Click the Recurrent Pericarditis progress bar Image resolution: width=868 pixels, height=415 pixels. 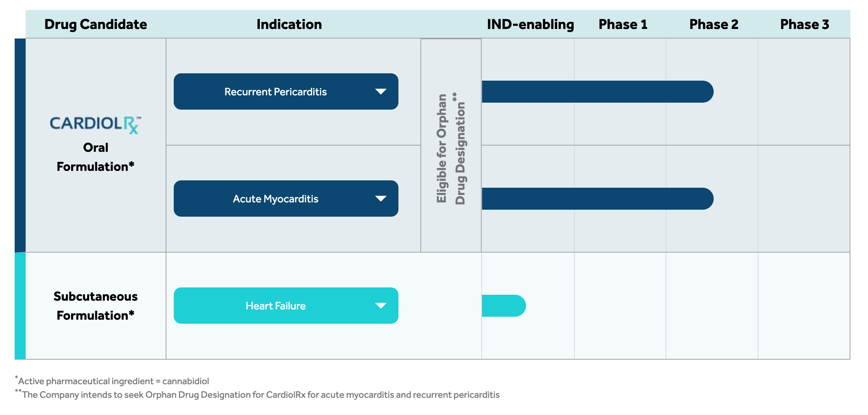point(597,92)
